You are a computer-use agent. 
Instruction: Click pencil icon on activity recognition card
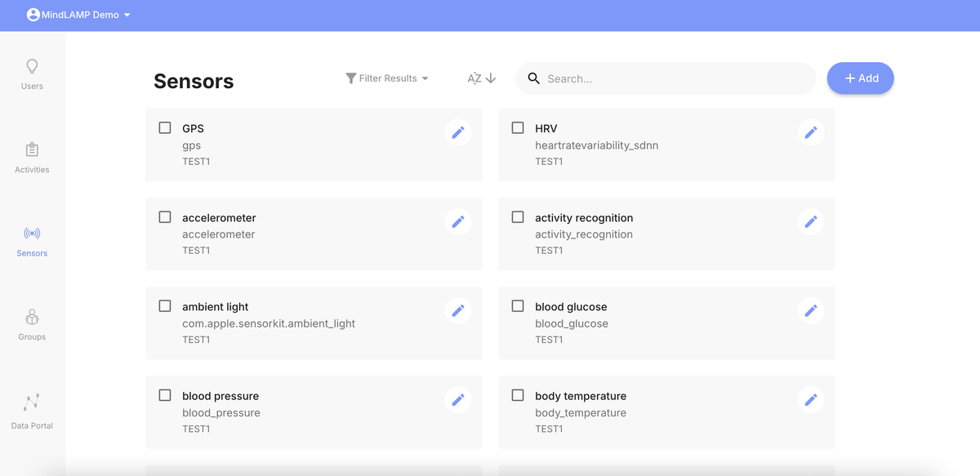tap(811, 221)
